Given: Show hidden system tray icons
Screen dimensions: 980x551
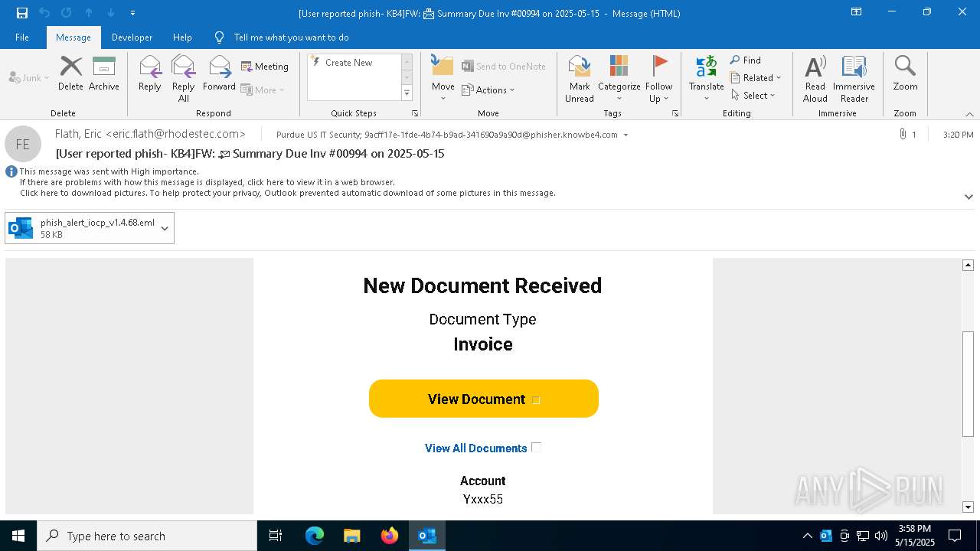Looking at the screenshot, I should 807,536.
